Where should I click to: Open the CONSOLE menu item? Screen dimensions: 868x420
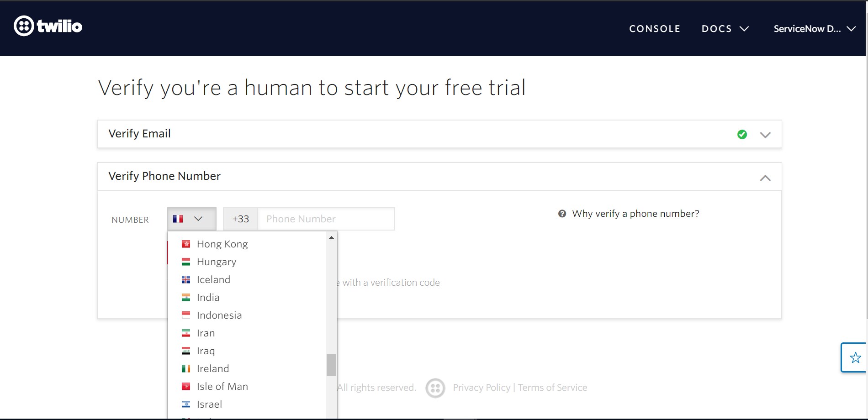pyautogui.click(x=655, y=28)
